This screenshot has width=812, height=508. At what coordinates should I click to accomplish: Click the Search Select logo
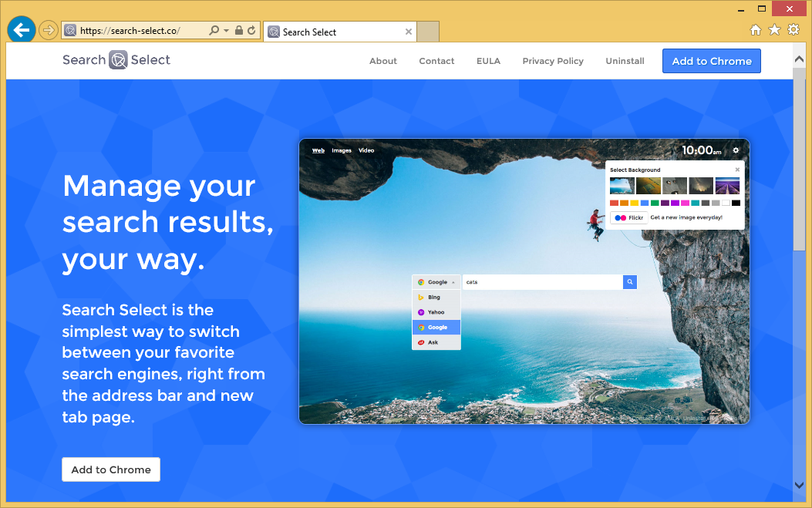click(x=116, y=60)
